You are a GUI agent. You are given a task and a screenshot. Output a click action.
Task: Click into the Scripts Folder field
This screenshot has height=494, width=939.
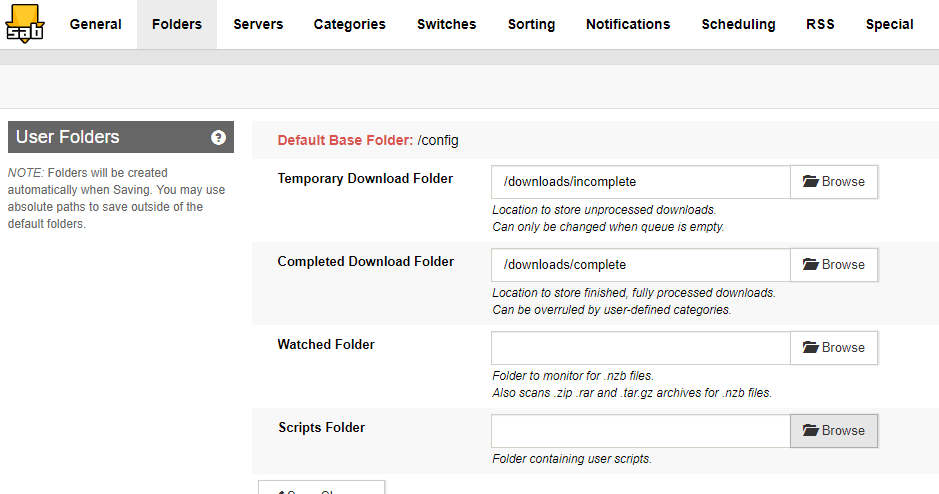[x=641, y=431]
